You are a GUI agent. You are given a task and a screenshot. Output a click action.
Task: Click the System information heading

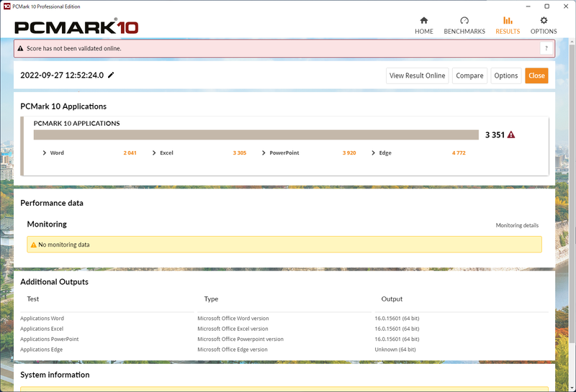click(x=55, y=375)
